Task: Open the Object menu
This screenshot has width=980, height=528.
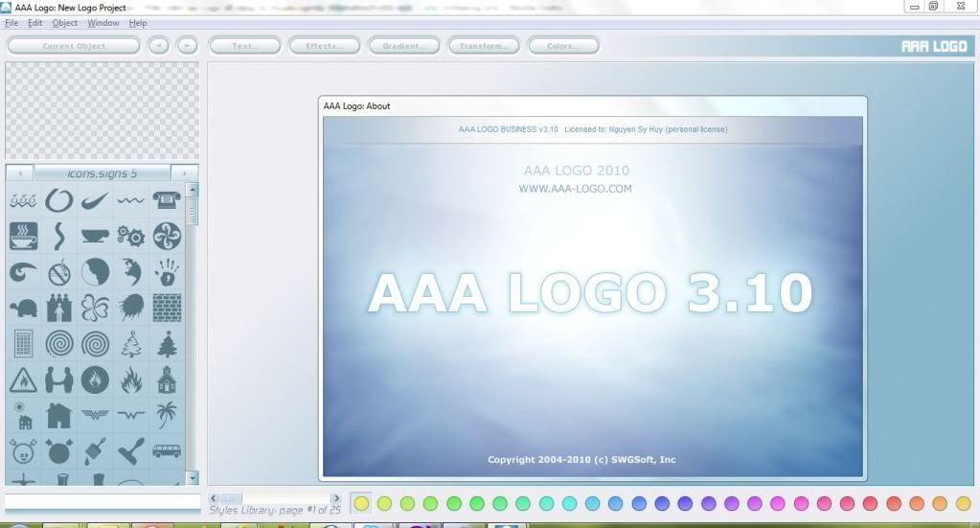Action: 65,23
